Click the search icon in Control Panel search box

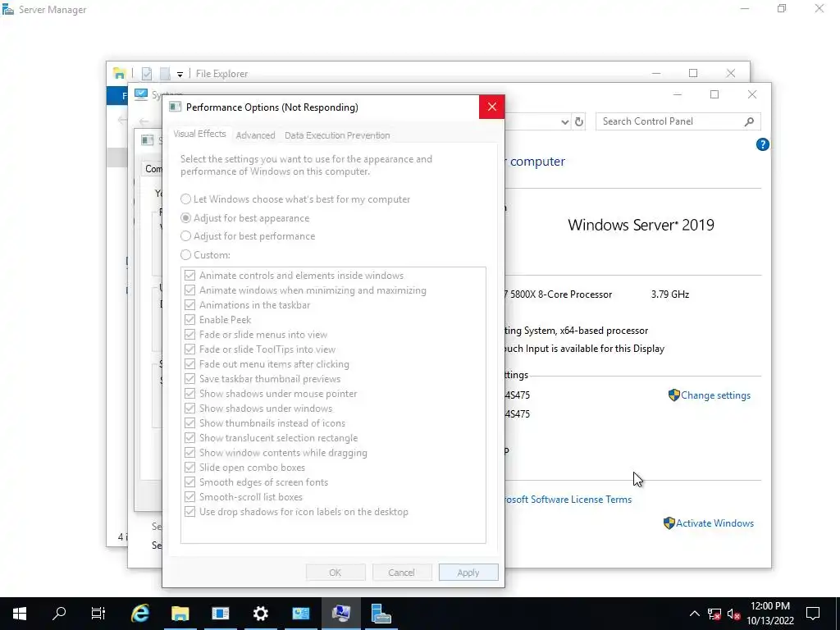pyautogui.click(x=749, y=121)
